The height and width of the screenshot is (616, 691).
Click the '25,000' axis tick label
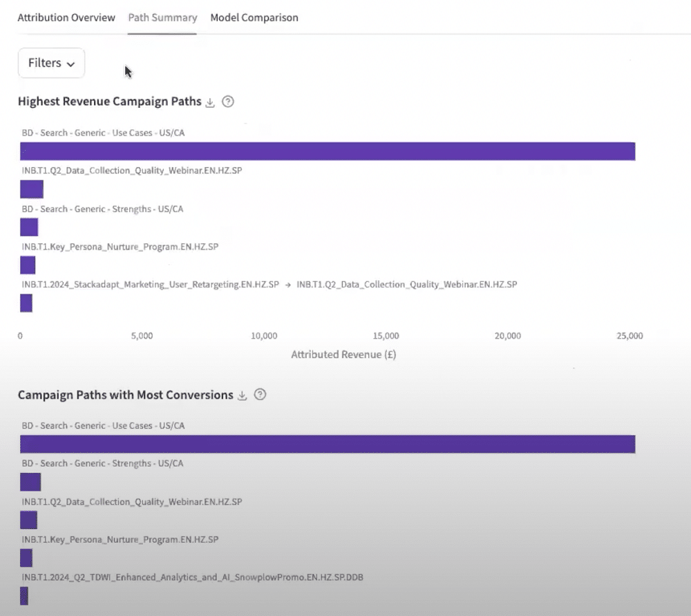point(630,336)
